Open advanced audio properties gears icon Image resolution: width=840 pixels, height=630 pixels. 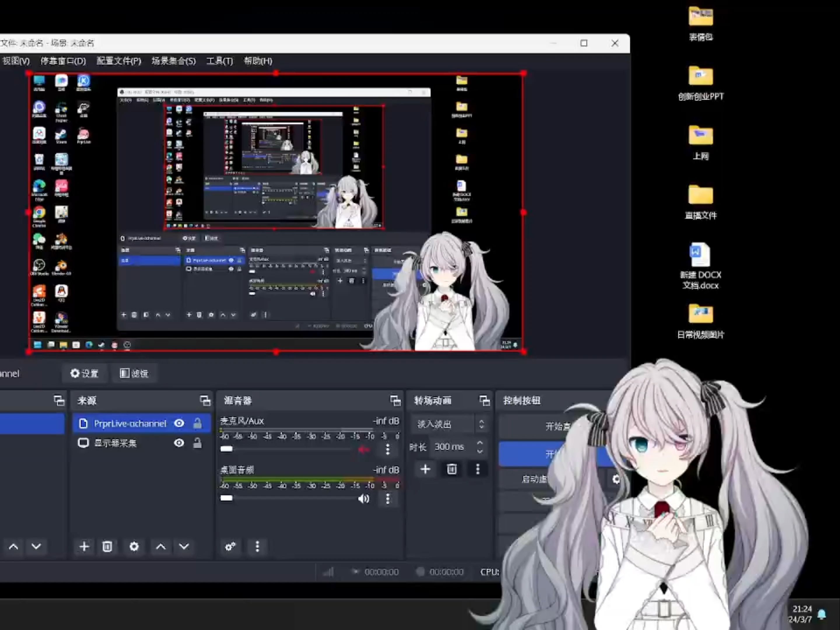[230, 546]
